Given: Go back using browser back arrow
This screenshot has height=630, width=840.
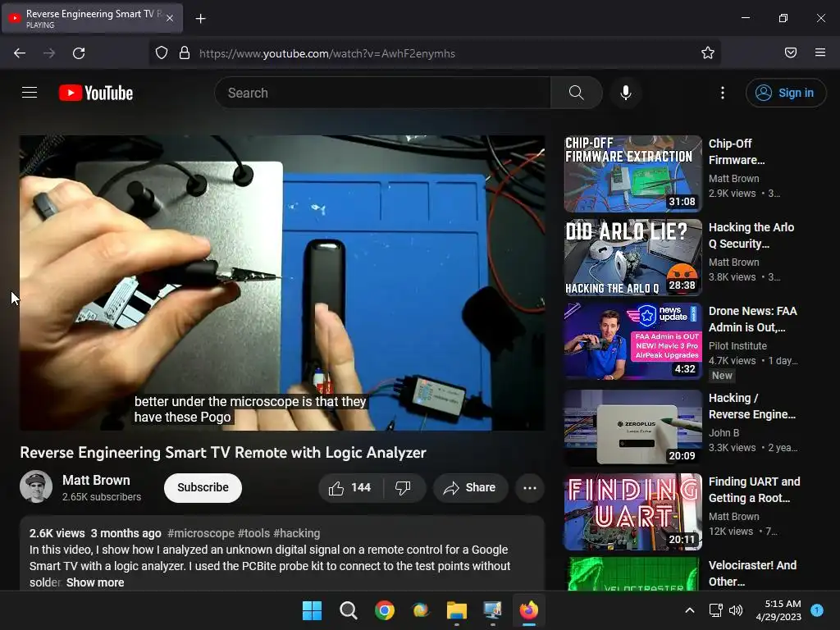Looking at the screenshot, I should (20, 53).
